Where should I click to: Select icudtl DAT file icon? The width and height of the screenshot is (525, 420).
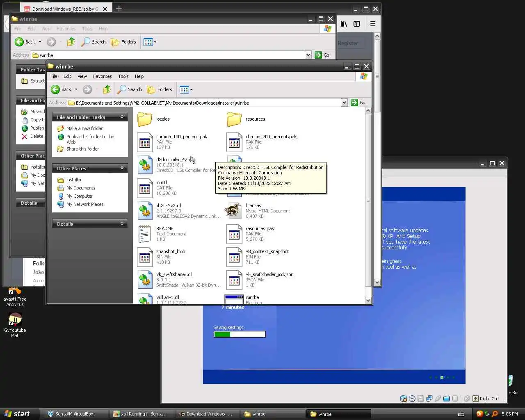click(x=145, y=188)
